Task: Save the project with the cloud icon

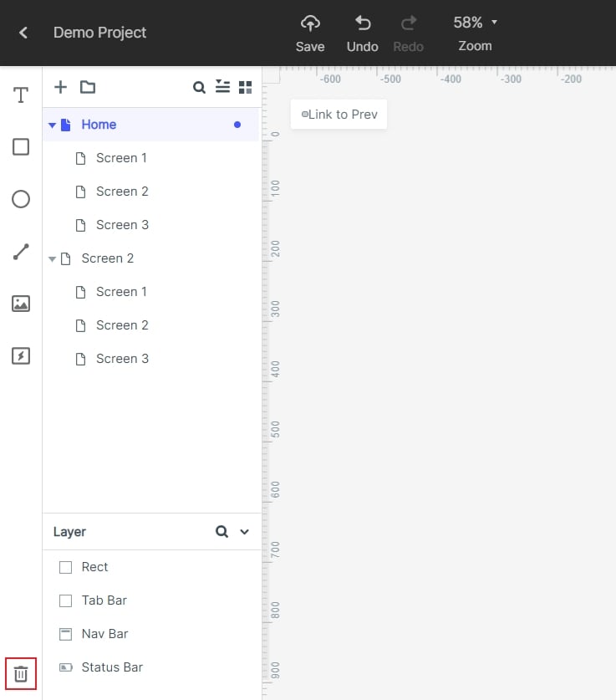Action: tap(310, 33)
